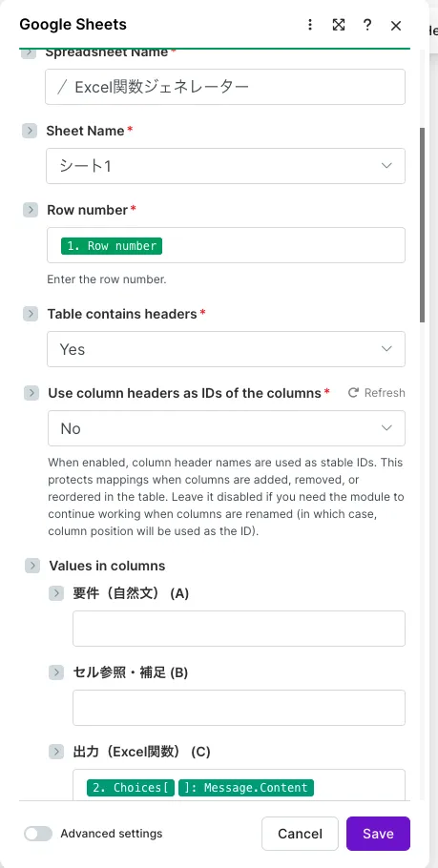This screenshot has height=868, width=438.
Task: Click the Refresh icon for column headers
Action: pyautogui.click(x=353, y=393)
